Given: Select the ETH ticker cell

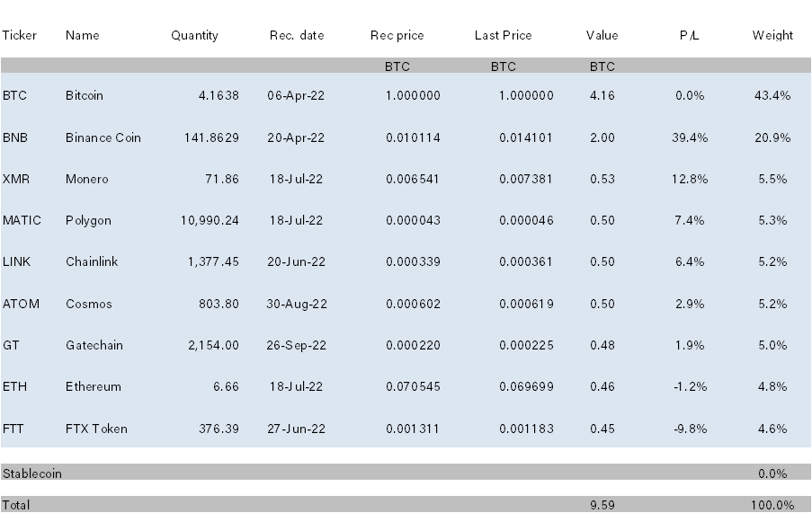Looking at the screenshot, I should (14, 386).
